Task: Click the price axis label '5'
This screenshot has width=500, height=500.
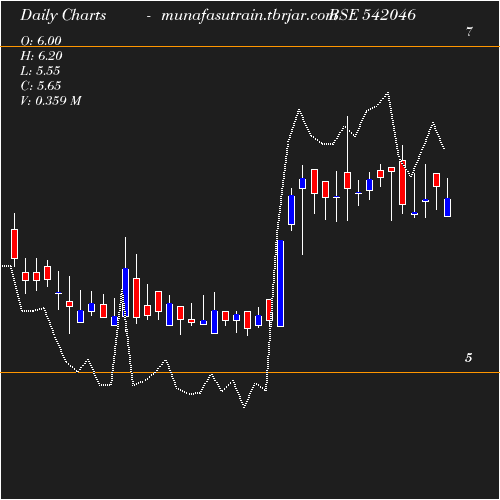Action: (x=469, y=358)
